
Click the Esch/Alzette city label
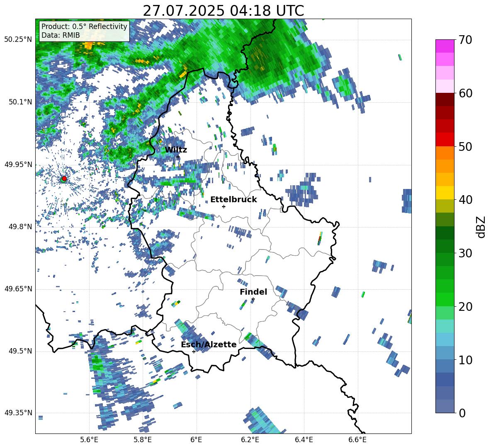tap(209, 345)
